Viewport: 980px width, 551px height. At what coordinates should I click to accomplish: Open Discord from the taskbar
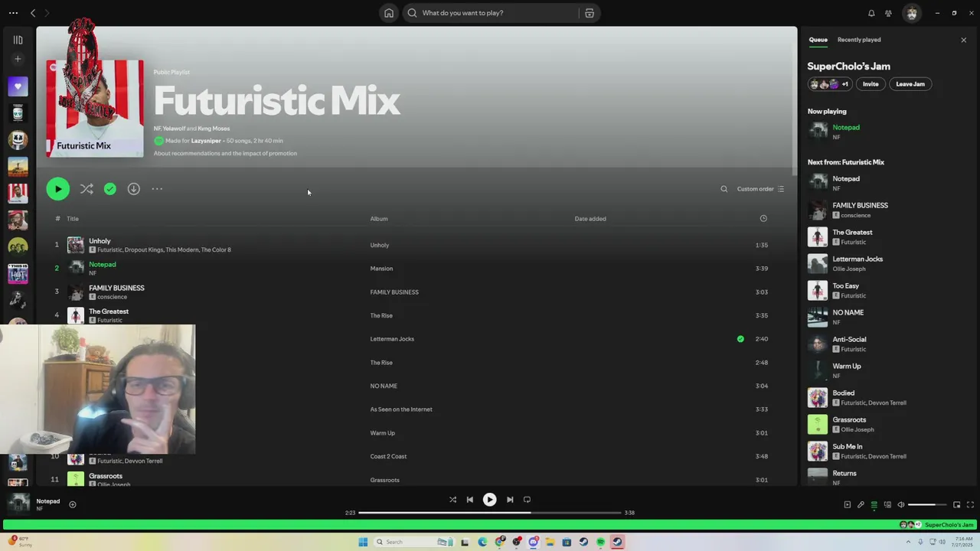pyautogui.click(x=534, y=542)
